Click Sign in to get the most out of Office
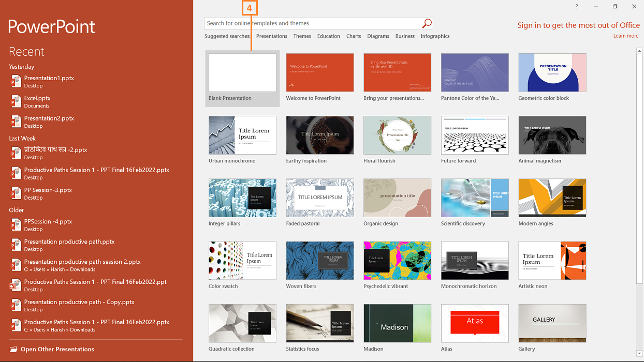The image size is (644, 362). pos(579,25)
